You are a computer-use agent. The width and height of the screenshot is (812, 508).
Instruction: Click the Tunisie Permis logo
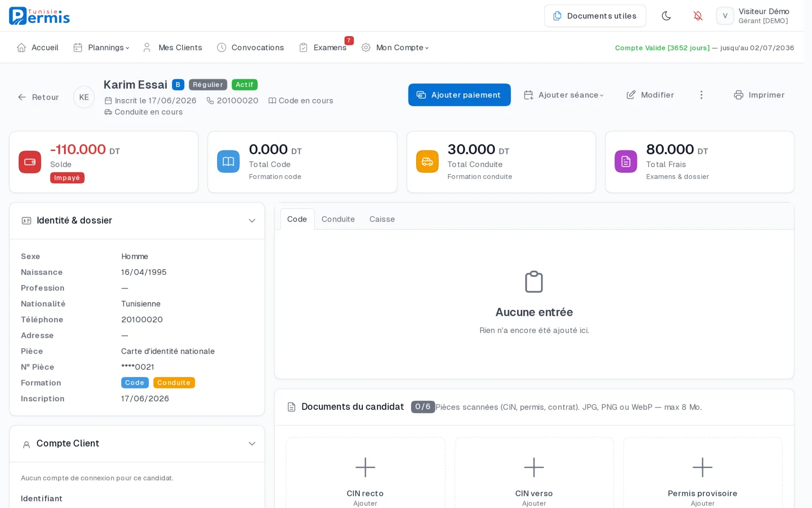(40, 16)
